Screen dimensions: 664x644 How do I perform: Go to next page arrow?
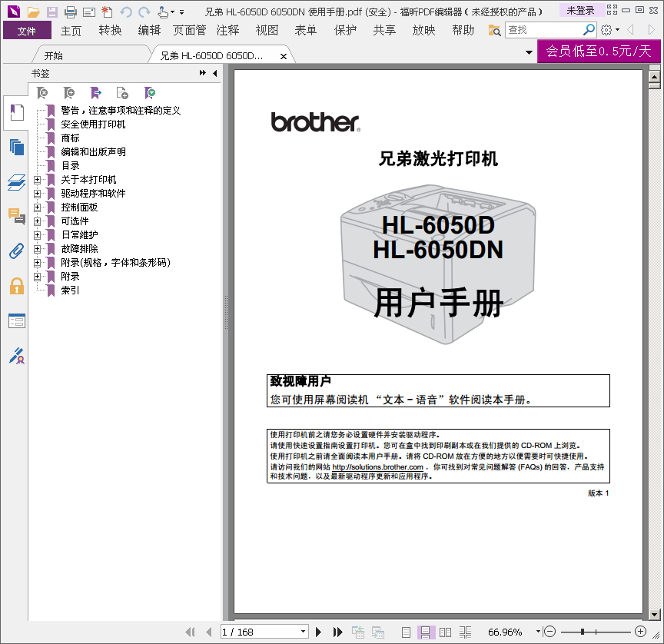[318, 632]
